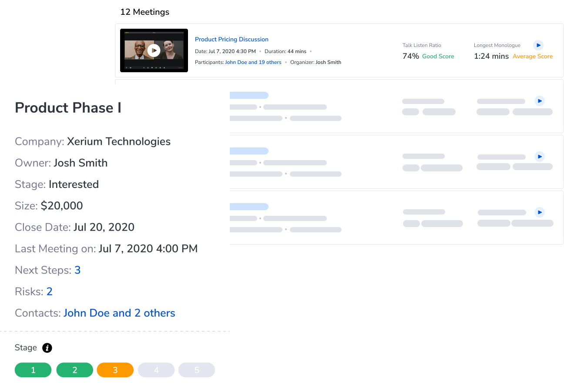Select stage pill 2
This screenshot has width=574, height=392.
(x=74, y=370)
